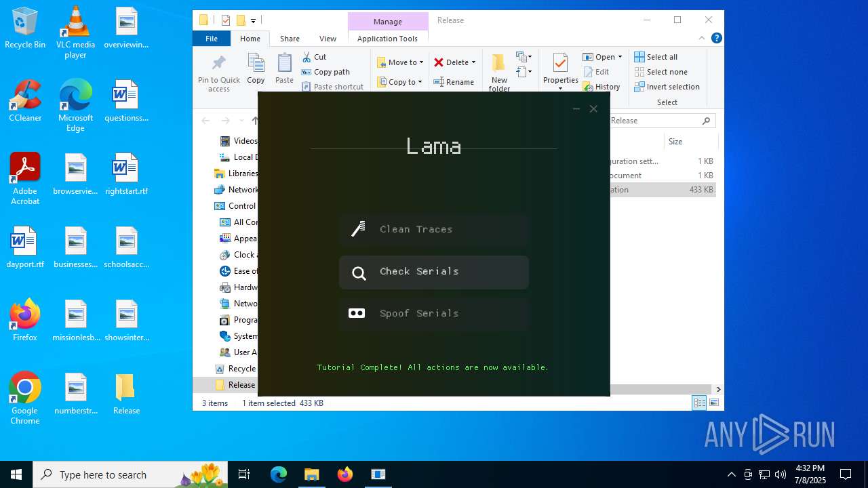Close the Lama window
The width and height of the screenshot is (868, 488).
(593, 108)
